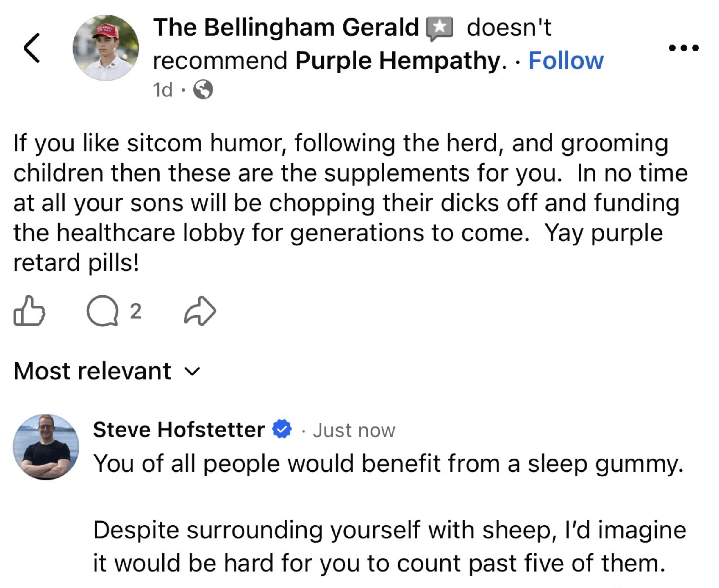Share the review using arrow icon
This screenshot has width=719, height=588.
click(200, 311)
